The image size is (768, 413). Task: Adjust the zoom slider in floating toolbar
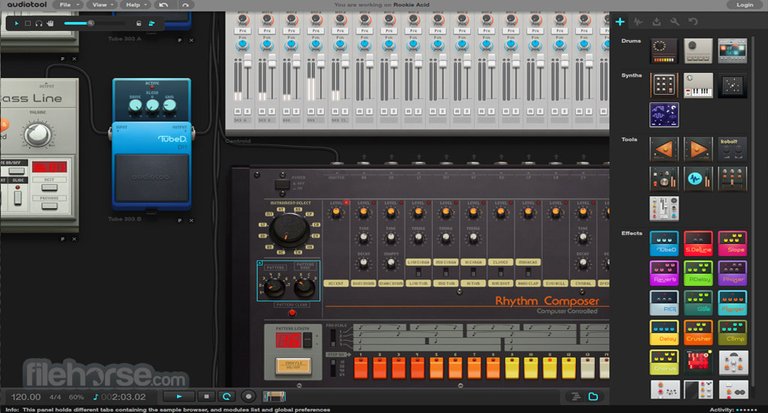93,24
